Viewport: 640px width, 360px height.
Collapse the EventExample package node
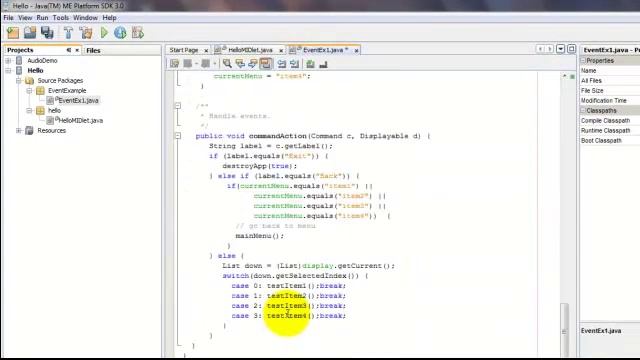coord(29,91)
